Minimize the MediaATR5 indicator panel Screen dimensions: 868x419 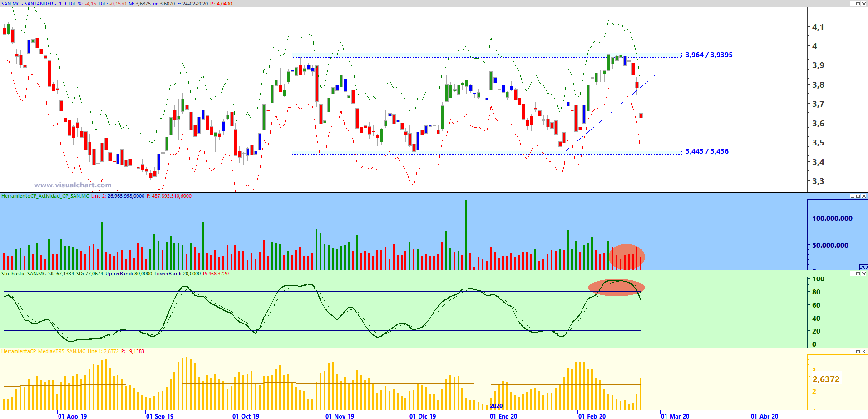click(x=852, y=351)
